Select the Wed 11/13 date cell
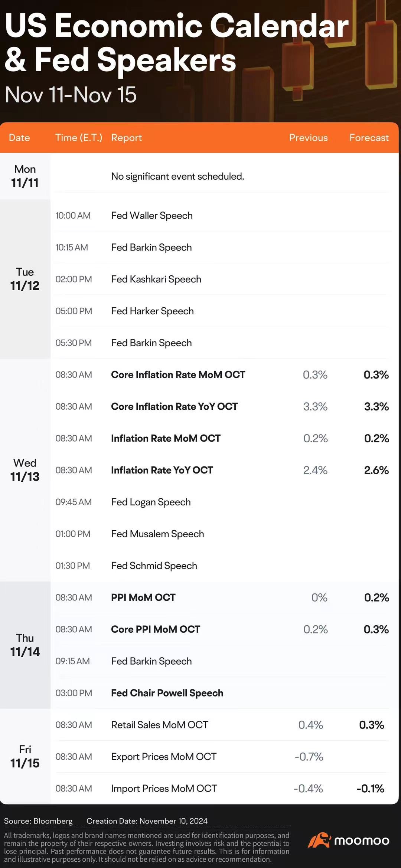 pyautogui.click(x=25, y=470)
